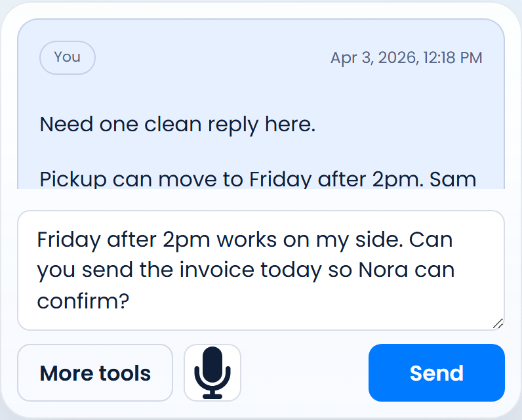Screen dimensions: 522x420
Task: Click the 'Need one clean reply here.' line
Action: coord(178,124)
